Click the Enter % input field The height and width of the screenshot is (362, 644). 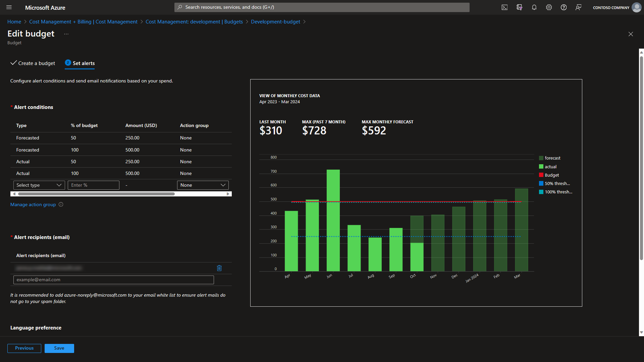pyautogui.click(x=93, y=185)
